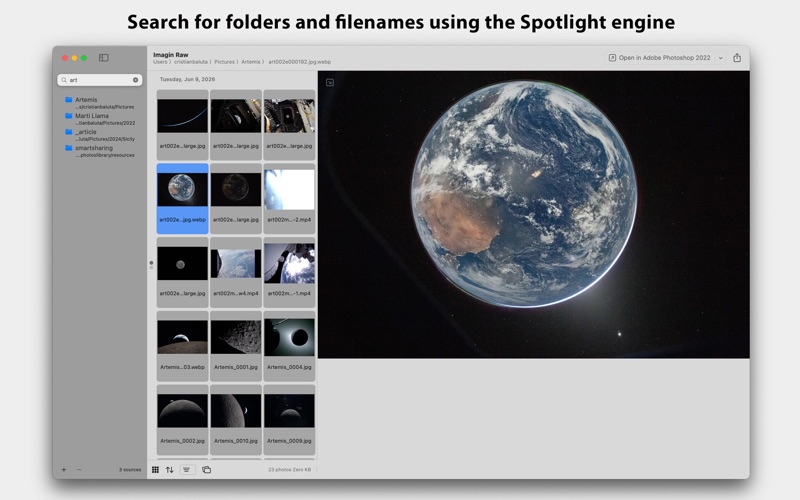The width and height of the screenshot is (800, 500).
Task: Open the smartsharing folder result
Action: [99, 151]
